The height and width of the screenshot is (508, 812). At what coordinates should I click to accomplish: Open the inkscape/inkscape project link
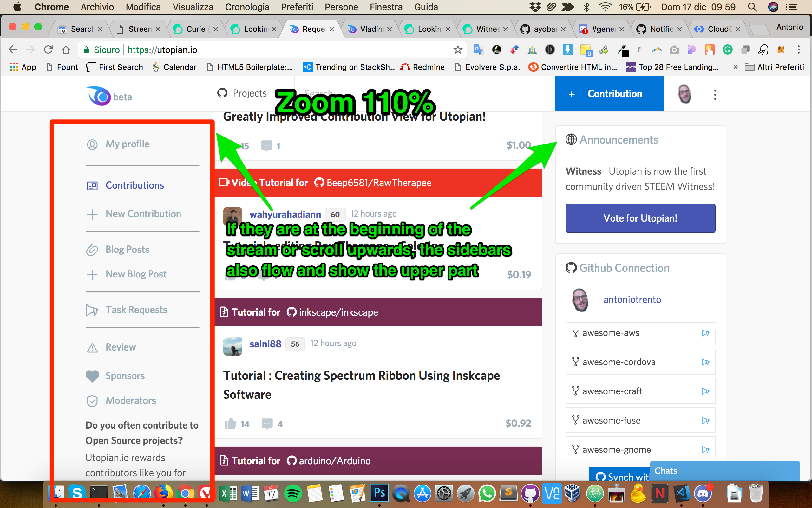338,312
